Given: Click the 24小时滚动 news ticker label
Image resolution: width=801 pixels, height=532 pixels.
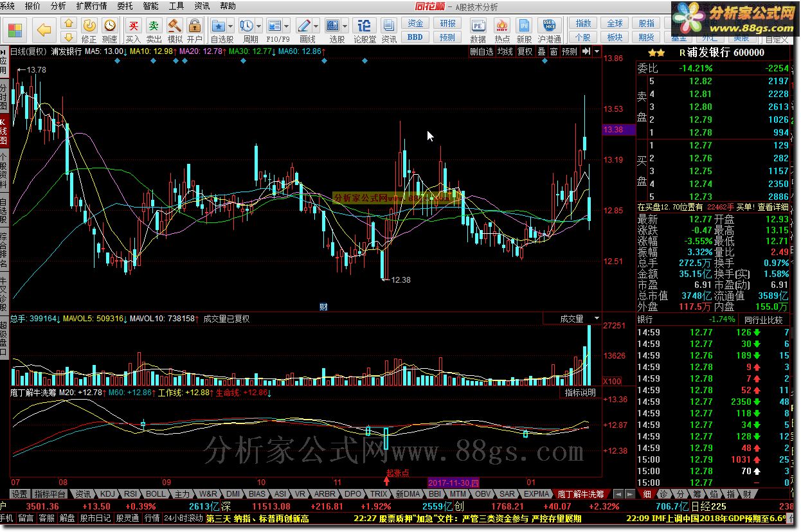Looking at the screenshot, I should pos(183,518).
